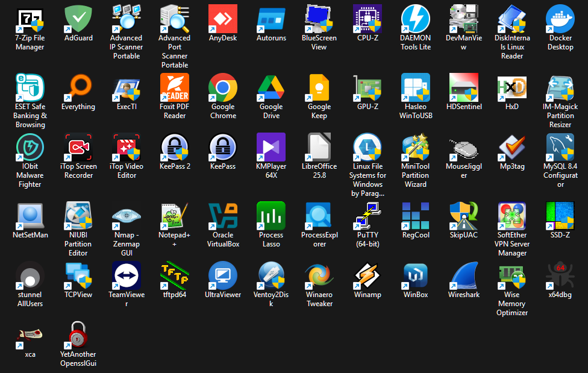Screen dimensions: 588x373
Task: Select the KMPlayer 64X icon
Action: pos(271,148)
